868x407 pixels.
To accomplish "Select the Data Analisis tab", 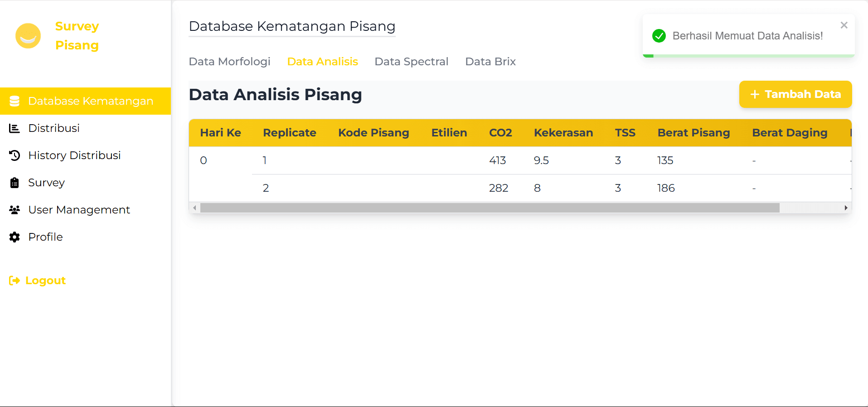I will pyautogui.click(x=322, y=61).
